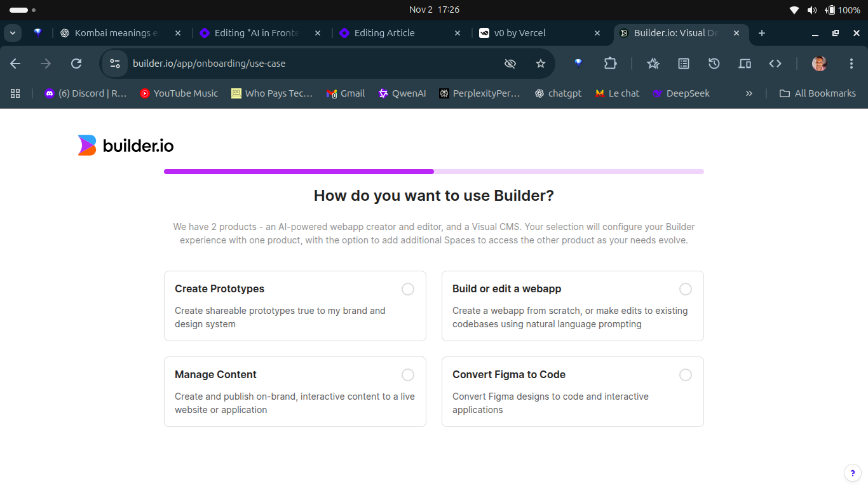Select the Convert Figma to Code radio
This screenshot has height=488, width=868.
(x=686, y=375)
